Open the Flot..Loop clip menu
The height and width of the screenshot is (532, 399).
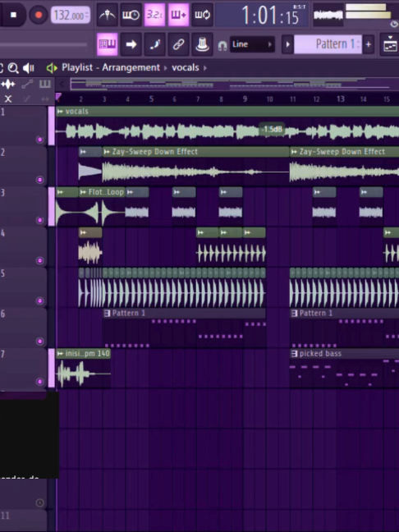point(84,192)
